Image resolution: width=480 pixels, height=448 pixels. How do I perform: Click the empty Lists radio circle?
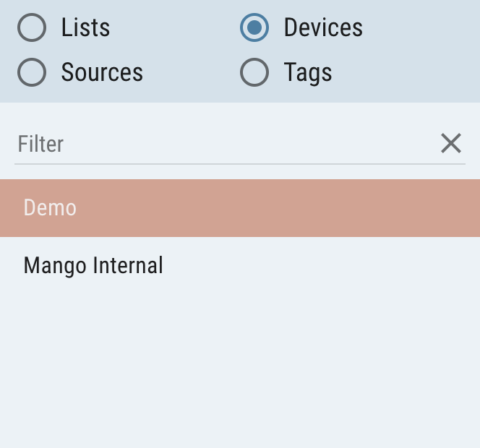point(32,28)
